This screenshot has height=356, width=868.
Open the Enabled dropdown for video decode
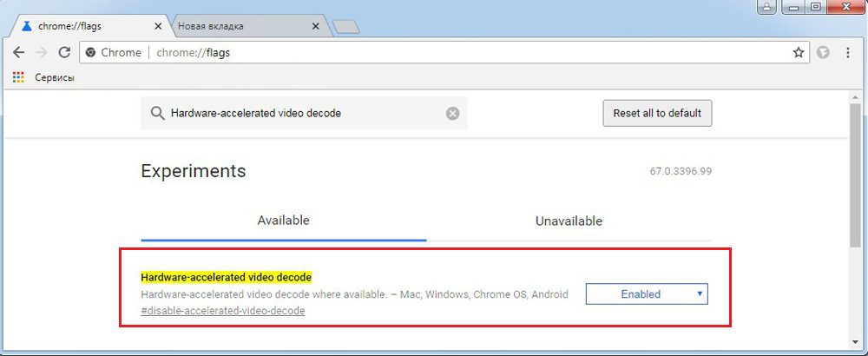click(647, 294)
